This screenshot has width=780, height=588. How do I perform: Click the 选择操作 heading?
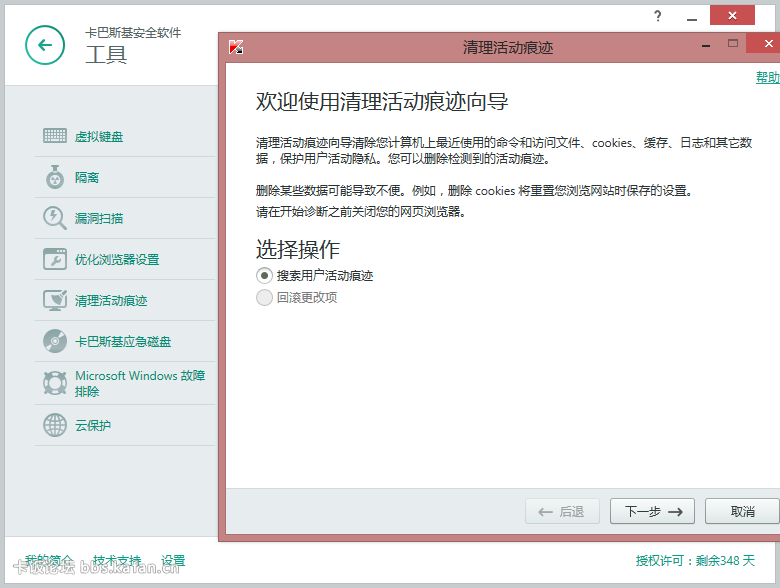297,249
